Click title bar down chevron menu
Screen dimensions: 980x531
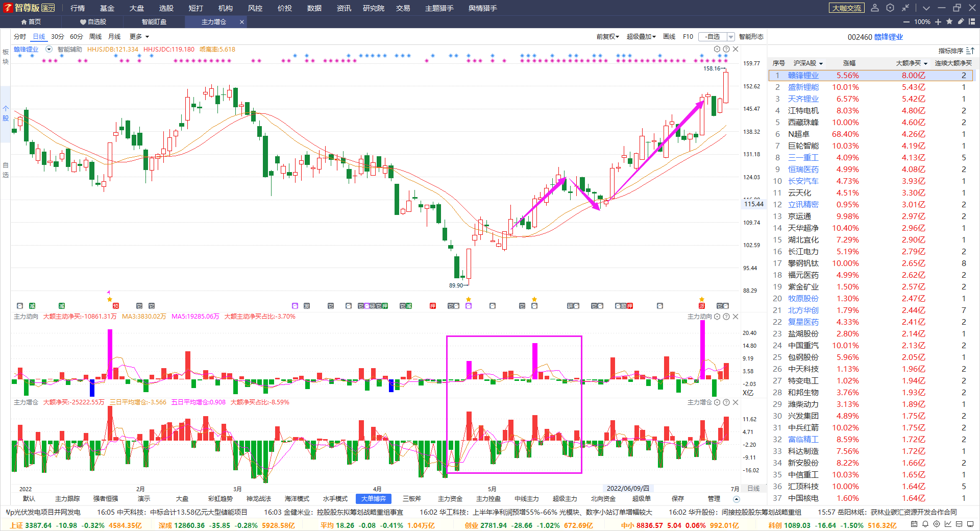coord(926,8)
